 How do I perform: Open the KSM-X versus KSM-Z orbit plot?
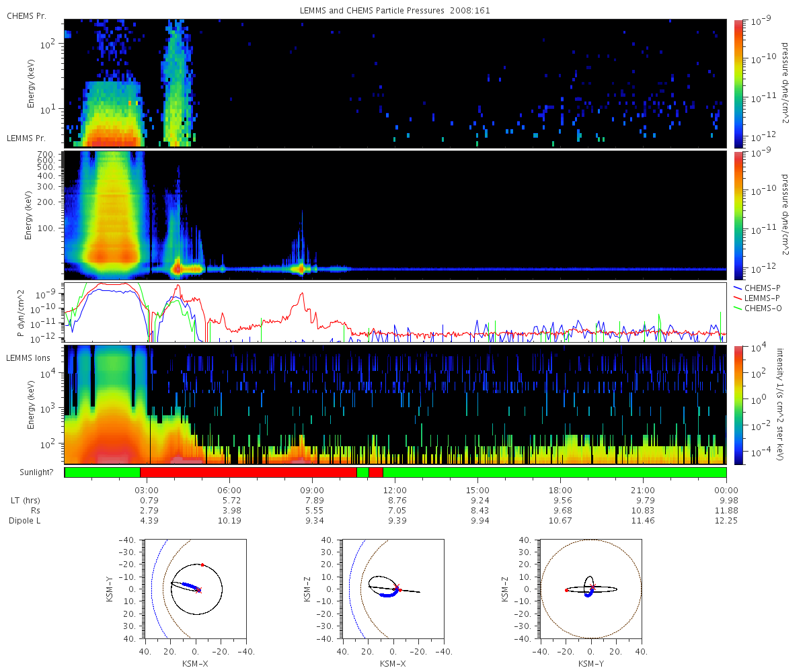click(393, 589)
